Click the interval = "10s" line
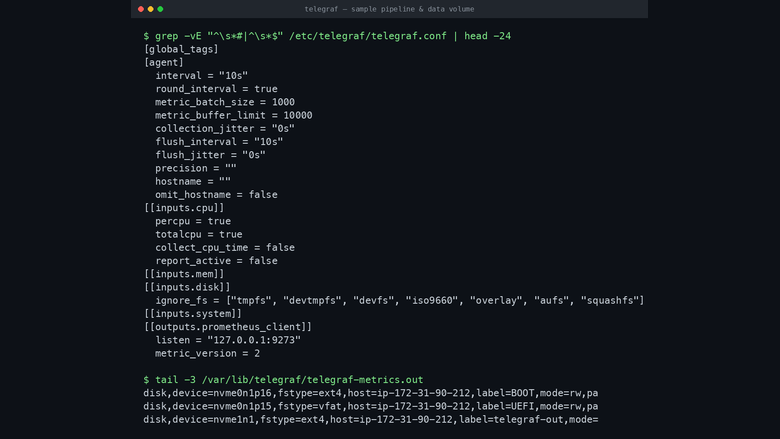The height and width of the screenshot is (439, 780). click(201, 76)
